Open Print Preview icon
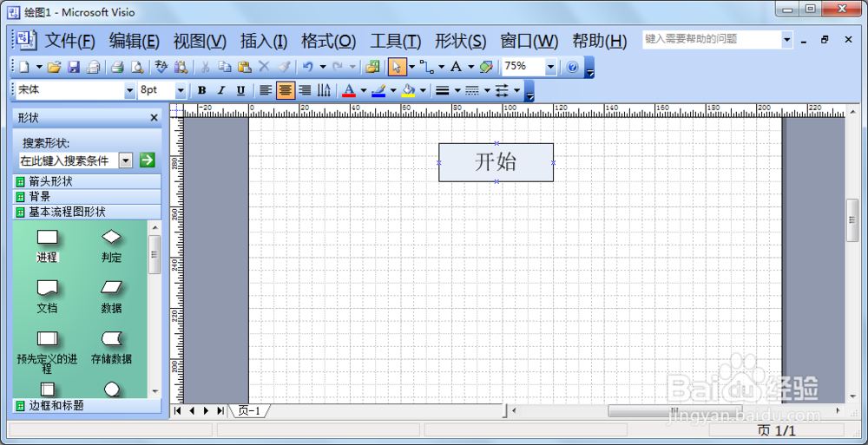This screenshot has width=868, height=445. 137,68
